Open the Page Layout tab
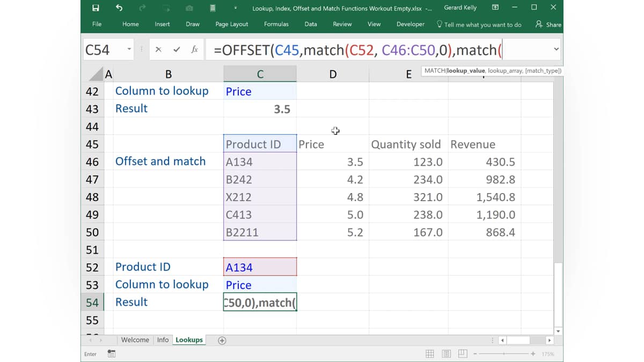This screenshot has height=362, width=644. [x=232, y=24]
